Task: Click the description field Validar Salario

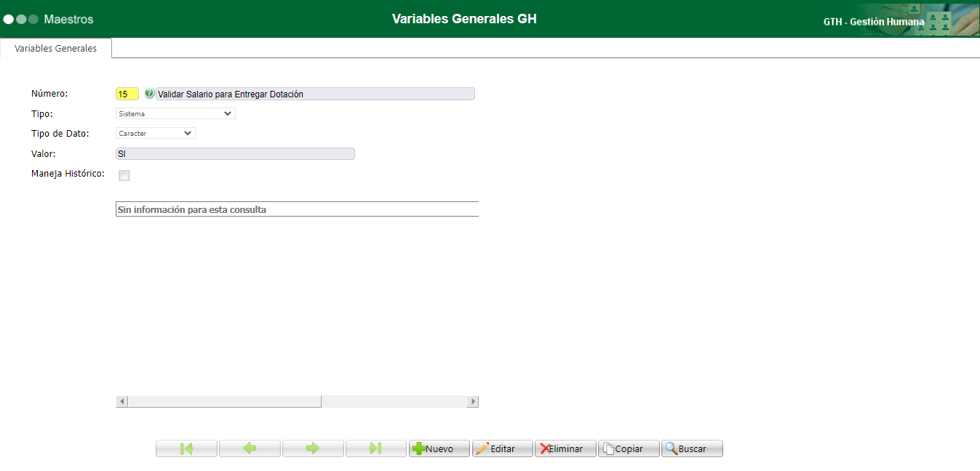Action: [x=316, y=94]
